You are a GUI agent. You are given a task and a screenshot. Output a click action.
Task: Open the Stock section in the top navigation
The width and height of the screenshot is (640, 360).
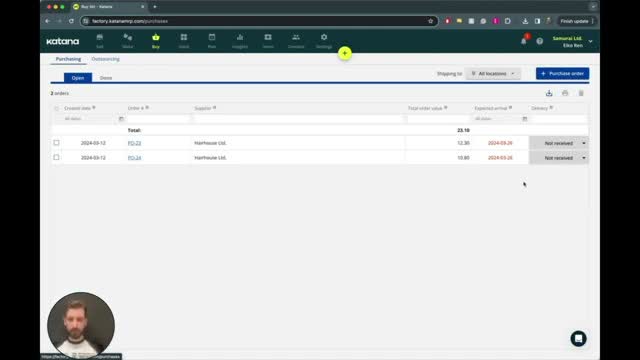184,41
